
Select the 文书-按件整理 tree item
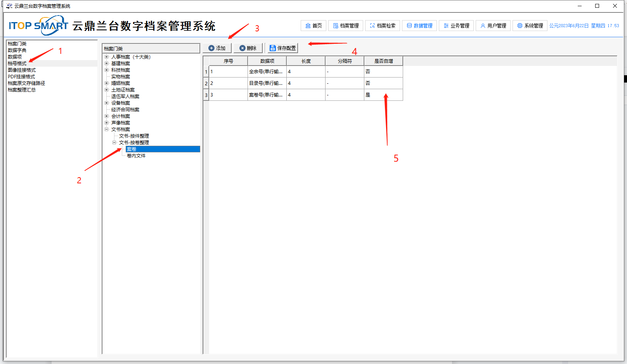coord(134,136)
